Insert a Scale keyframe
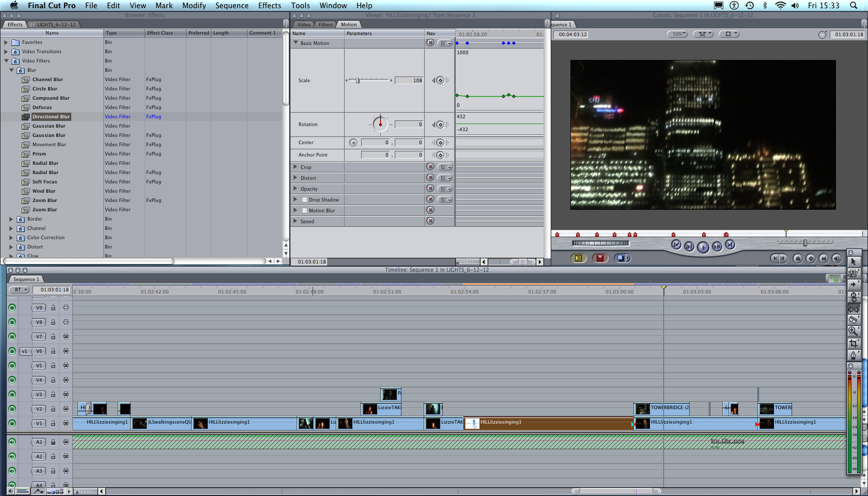The height and width of the screenshot is (496, 868). coord(440,80)
